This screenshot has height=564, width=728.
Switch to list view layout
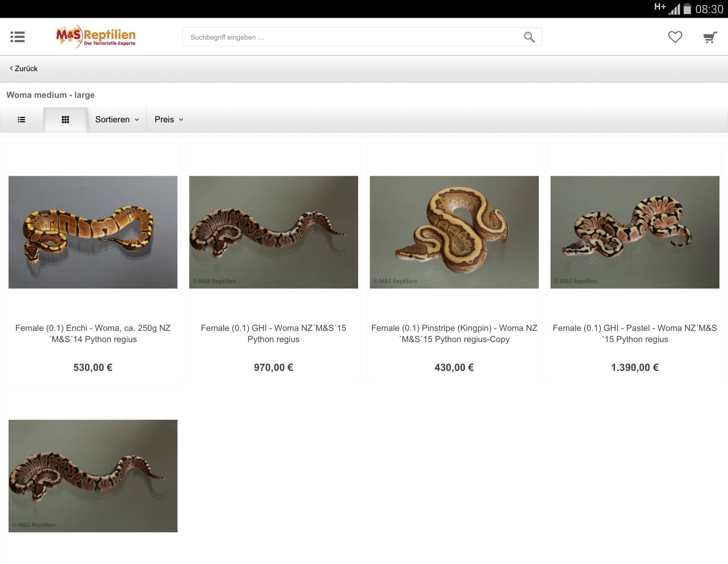[x=22, y=119]
